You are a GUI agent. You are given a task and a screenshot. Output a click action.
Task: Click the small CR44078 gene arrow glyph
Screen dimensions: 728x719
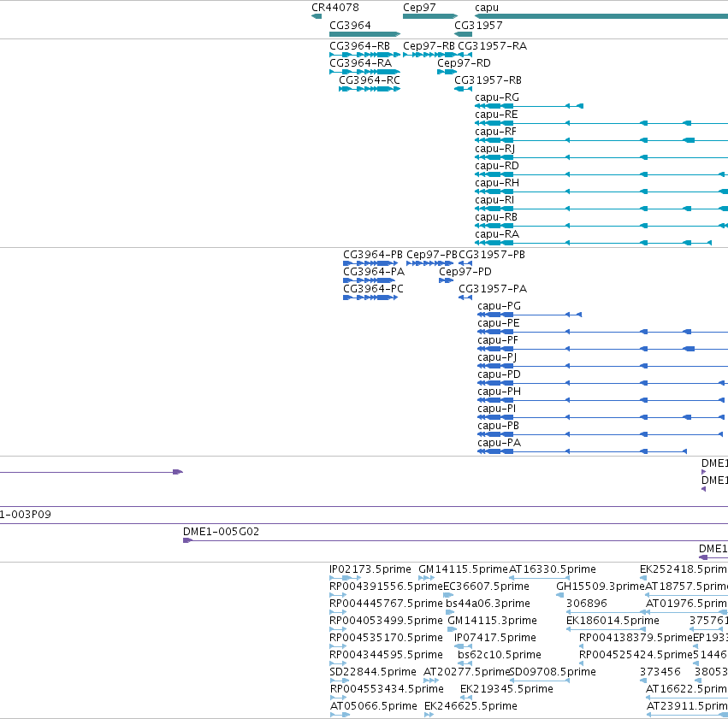[x=317, y=16]
